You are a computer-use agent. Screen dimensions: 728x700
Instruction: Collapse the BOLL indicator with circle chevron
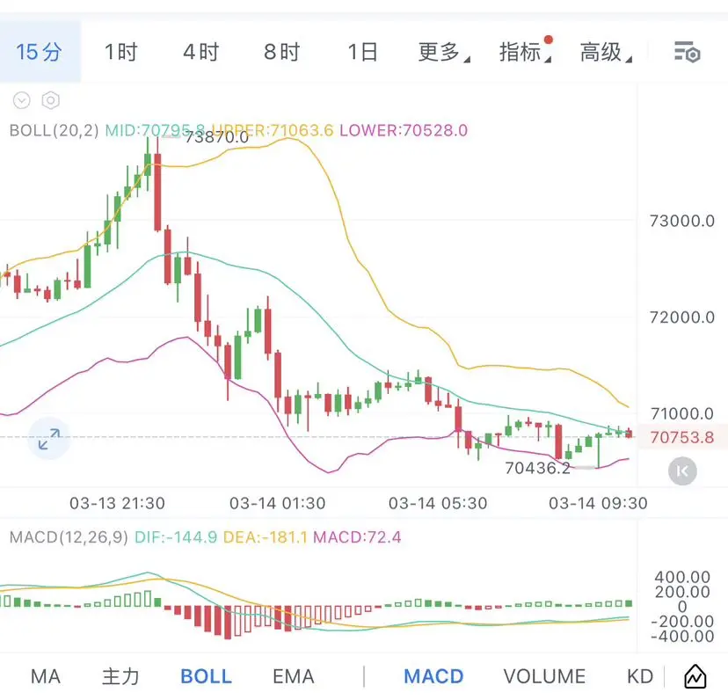click(x=22, y=100)
